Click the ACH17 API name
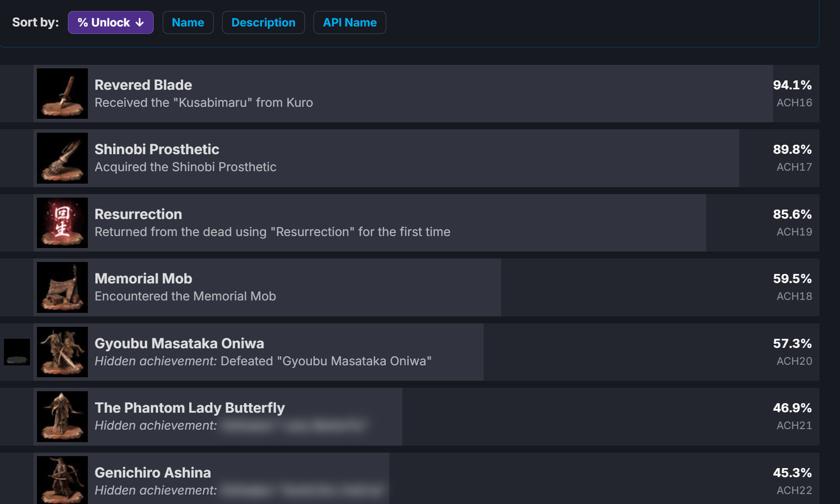840x504 pixels. click(x=794, y=167)
